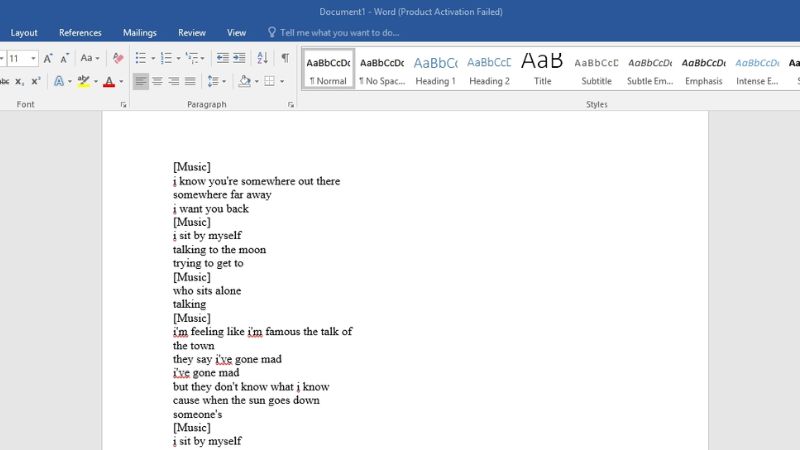Apply the Title style from gallery
This screenshot has height=450, width=800.
(x=542, y=68)
